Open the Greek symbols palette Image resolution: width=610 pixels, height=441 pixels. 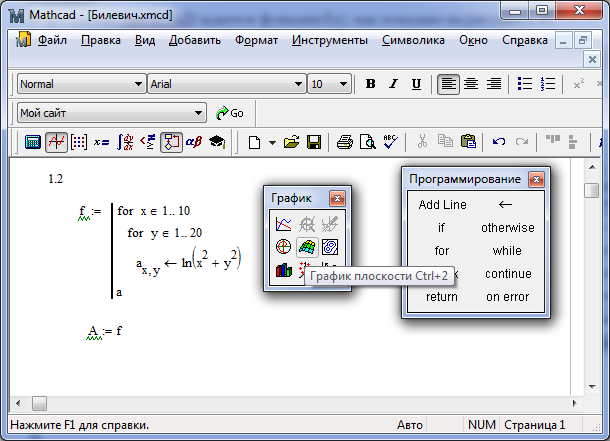[x=194, y=142]
